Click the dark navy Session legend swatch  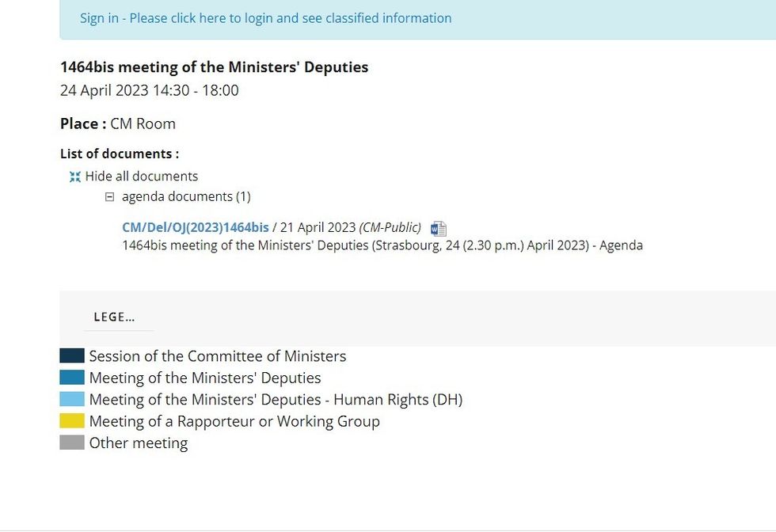point(72,356)
